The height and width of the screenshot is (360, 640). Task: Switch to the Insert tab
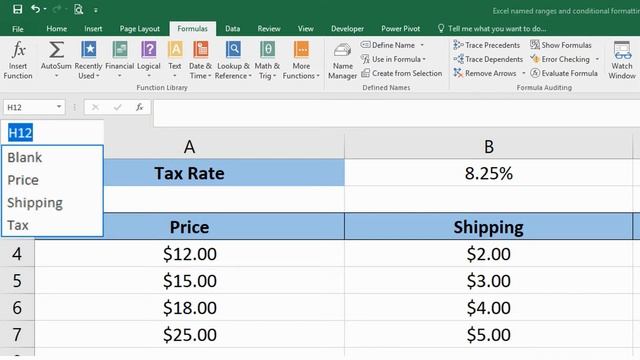(93, 29)
